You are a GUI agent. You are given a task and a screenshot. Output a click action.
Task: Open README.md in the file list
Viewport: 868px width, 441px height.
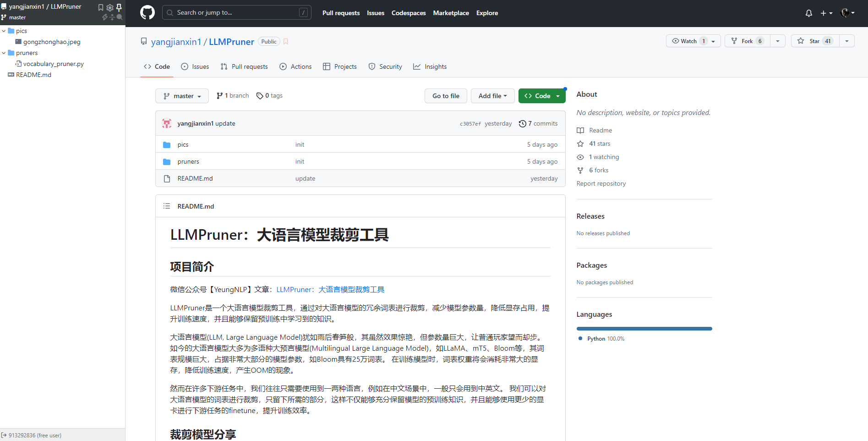(x=195, y=178)
